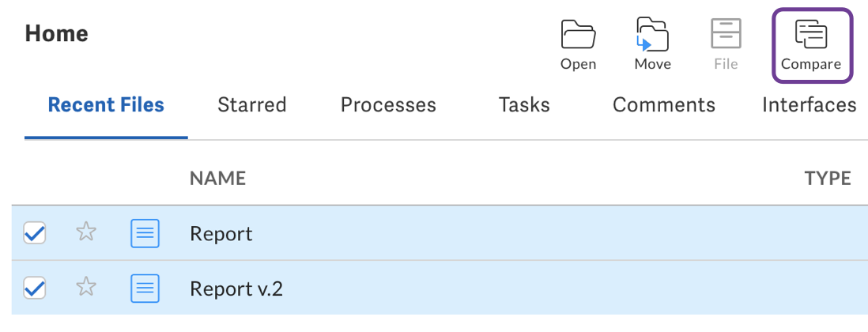Select the Recent Files tab

tap(106, 105)
